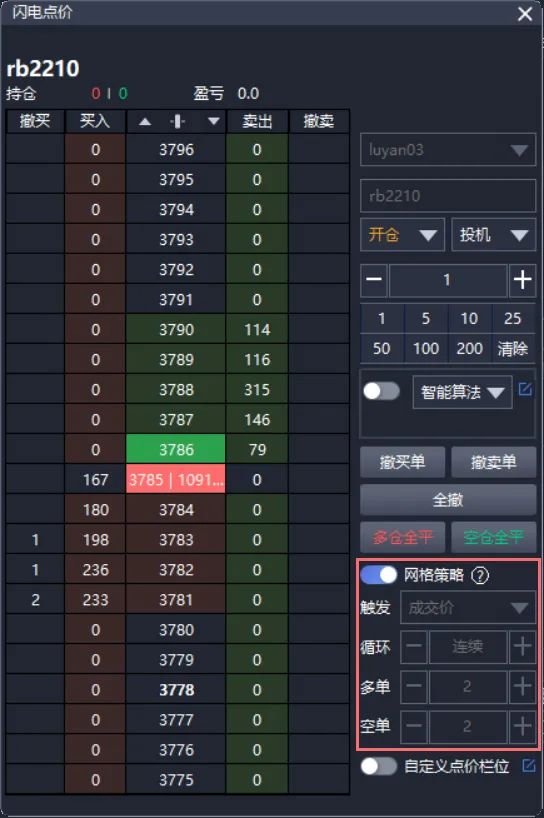The image size is (544, 818).
Task: Click the 全撤 cancel all button
Action: pyautogui.click(x=448, y=500)
